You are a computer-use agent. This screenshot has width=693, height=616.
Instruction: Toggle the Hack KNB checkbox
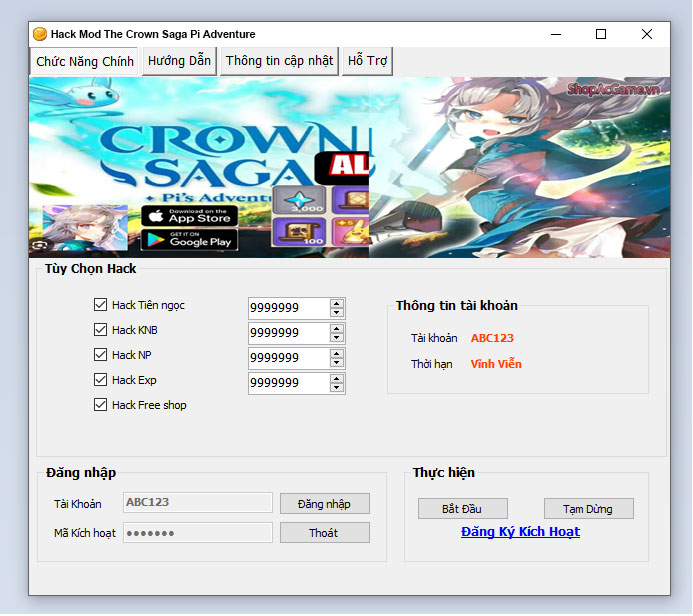[x=100, y=330]
